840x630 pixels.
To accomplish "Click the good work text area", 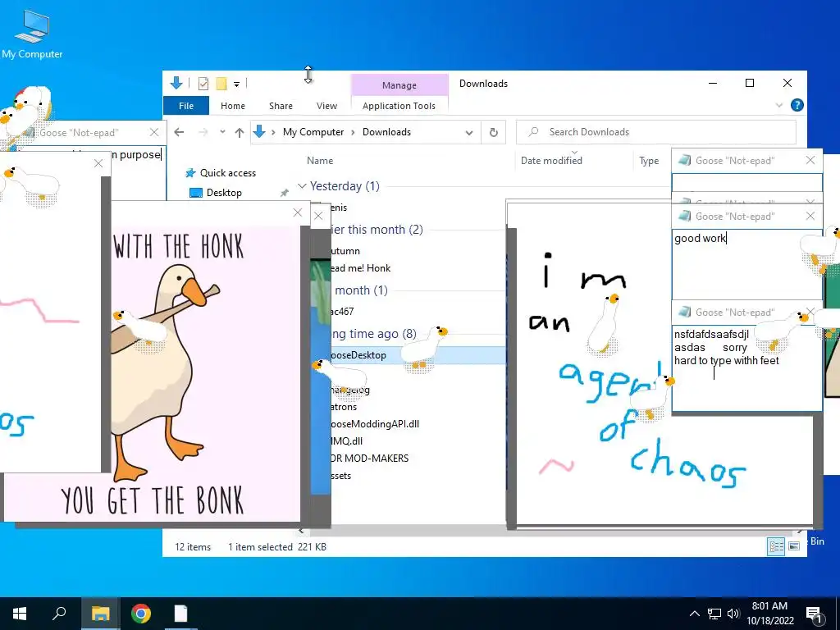I will tap(746, 265).
